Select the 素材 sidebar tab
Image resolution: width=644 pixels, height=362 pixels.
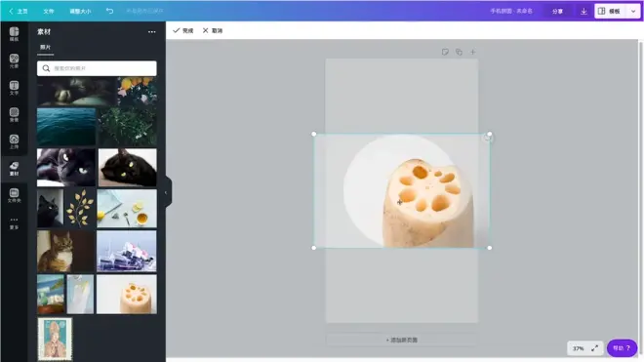pos(14,169)
